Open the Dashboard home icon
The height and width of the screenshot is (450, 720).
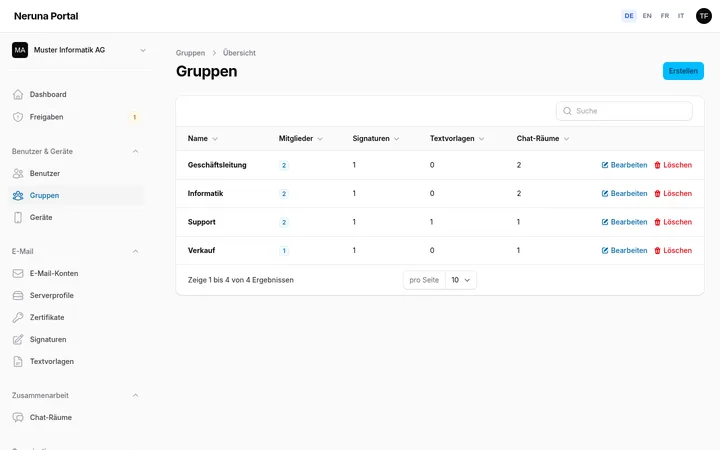coord(18,95)
